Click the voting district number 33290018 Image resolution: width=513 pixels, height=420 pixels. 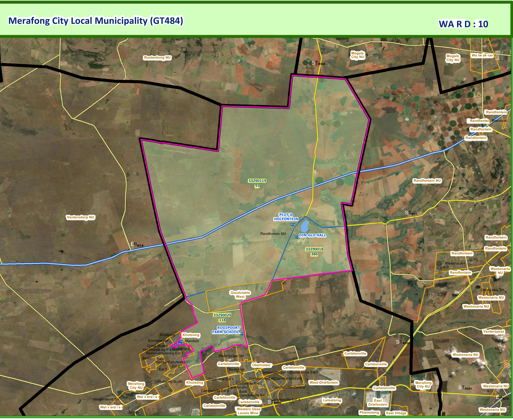coord(314,249)
